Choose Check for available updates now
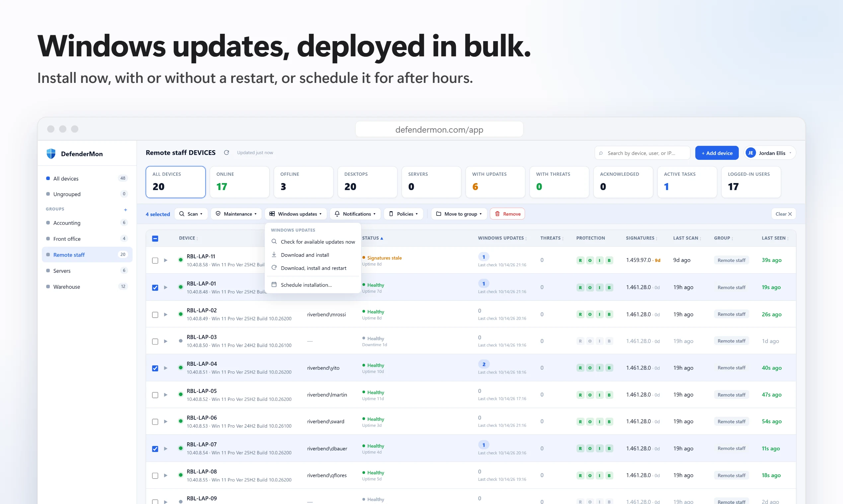This screenshot has width=843, height=504. 313,241
